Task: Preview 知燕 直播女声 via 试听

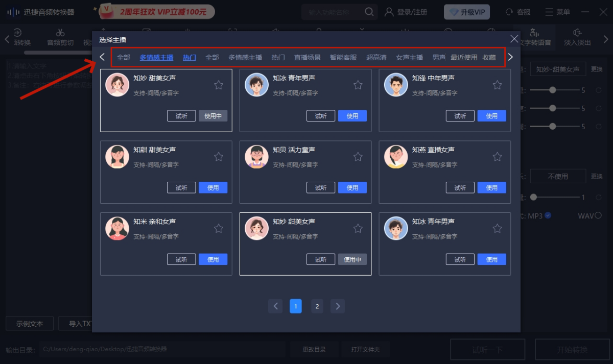Action: 460,188
